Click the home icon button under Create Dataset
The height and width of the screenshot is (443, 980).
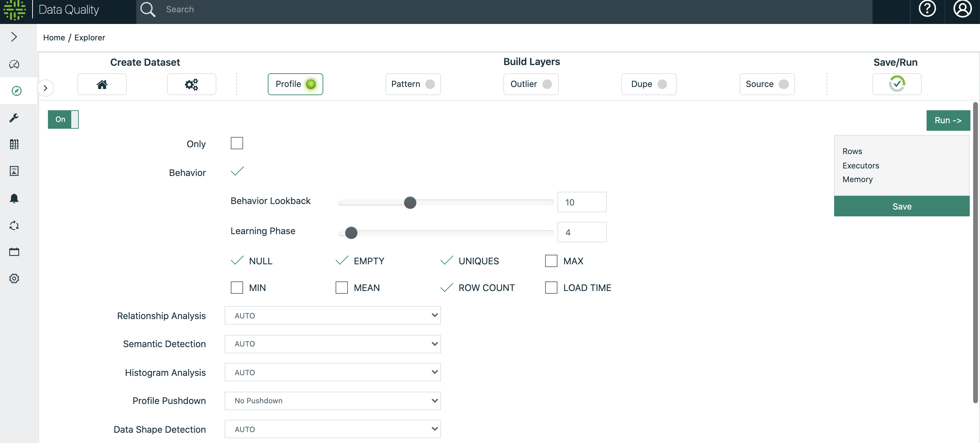pyautogui.click(x=102, y=84)
